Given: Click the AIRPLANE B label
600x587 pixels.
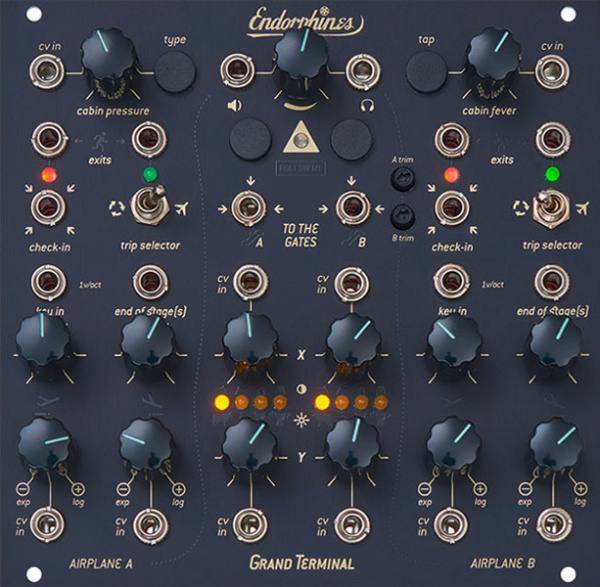Looking at the screenshot, I should (502, 563).
